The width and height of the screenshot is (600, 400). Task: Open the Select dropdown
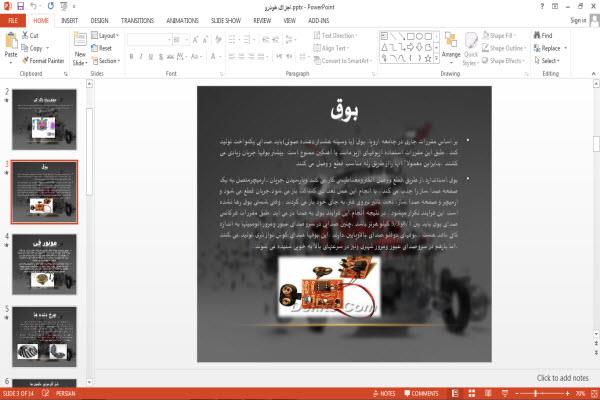(547, 61)
